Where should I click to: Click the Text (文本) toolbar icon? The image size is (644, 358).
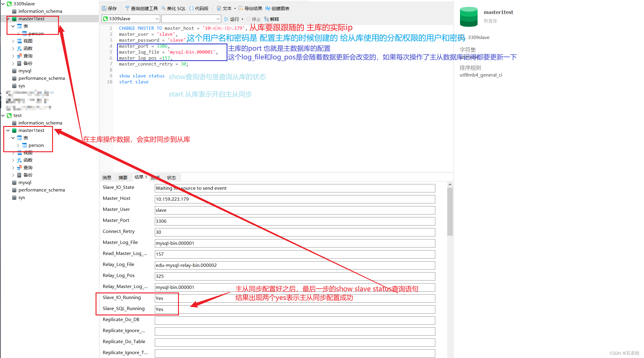219,8
